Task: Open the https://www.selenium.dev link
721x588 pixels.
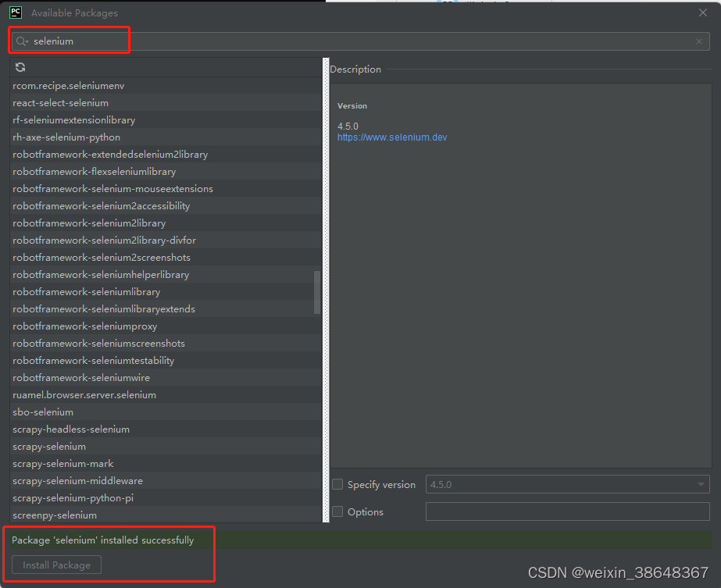Action: click(x=392, y=137)
